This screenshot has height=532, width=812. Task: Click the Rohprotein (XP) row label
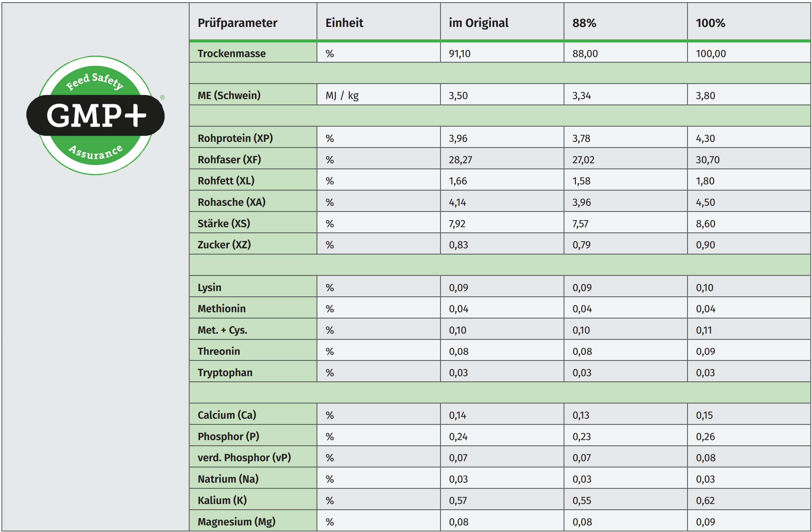[x=235, y=138]
